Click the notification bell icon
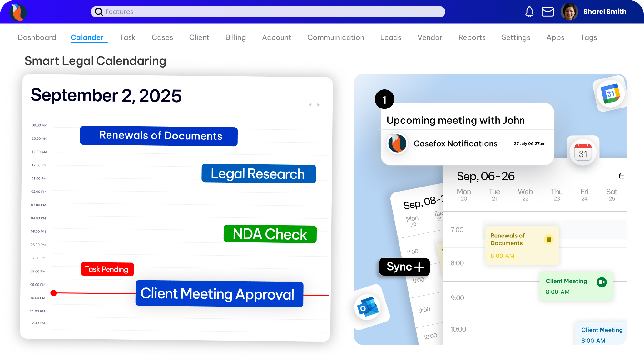The width and height of the screenshot is (644, 355). click(529, 12)
